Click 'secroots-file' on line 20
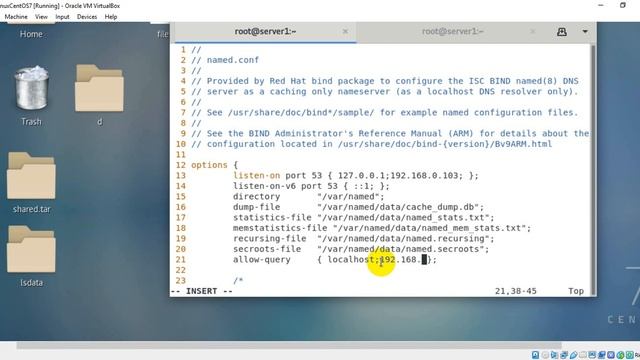 (x=267, y=249)
